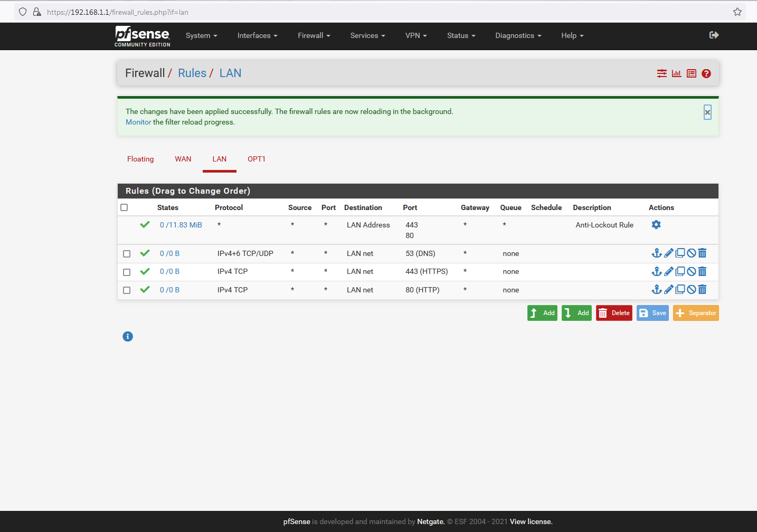Copy the 443 (HTTPS) rule
This screenshot has width=757, height=532.
(680, 271)
